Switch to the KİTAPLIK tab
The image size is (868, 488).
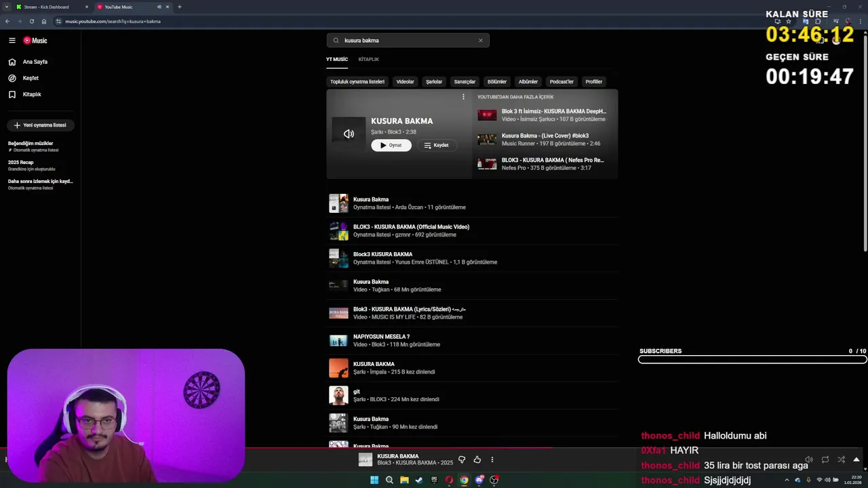369,59
